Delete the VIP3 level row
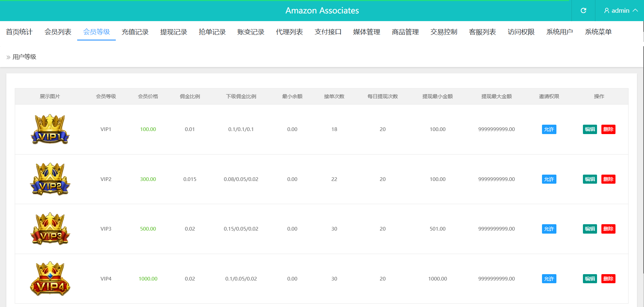Image resolution: width=644 pixels, height=307 pixels. [608, 229]
